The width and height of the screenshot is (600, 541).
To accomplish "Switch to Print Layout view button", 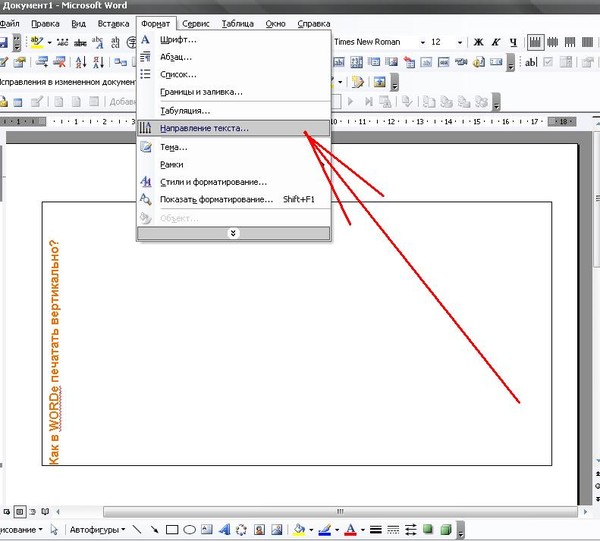I will point(20,512).
